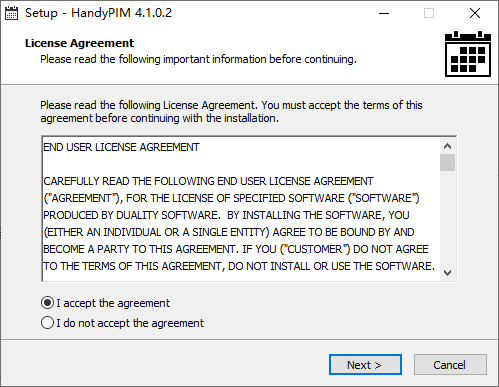Click the scroll up arrow of license text
The image size is (499, 387).
(x=448, y=146)
